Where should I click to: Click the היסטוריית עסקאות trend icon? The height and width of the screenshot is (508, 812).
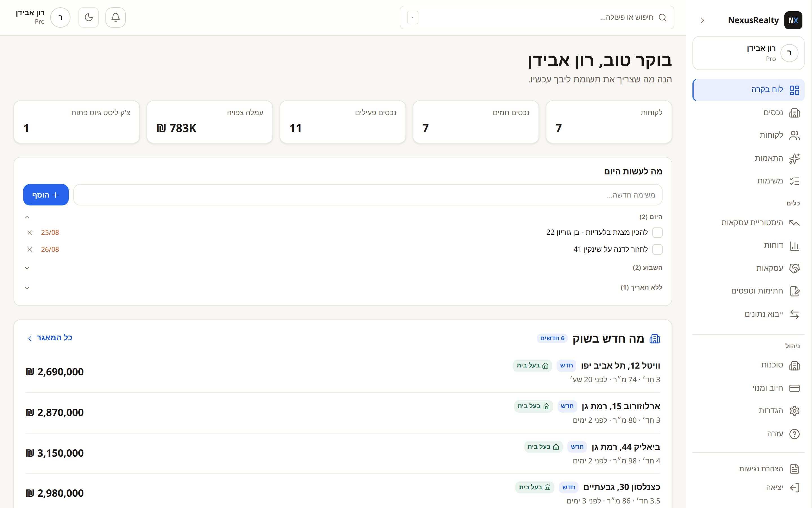(794, 223)
